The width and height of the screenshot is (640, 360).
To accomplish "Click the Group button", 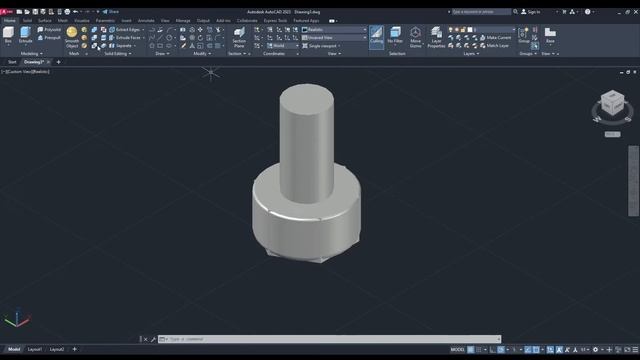I will click(524, 36).
